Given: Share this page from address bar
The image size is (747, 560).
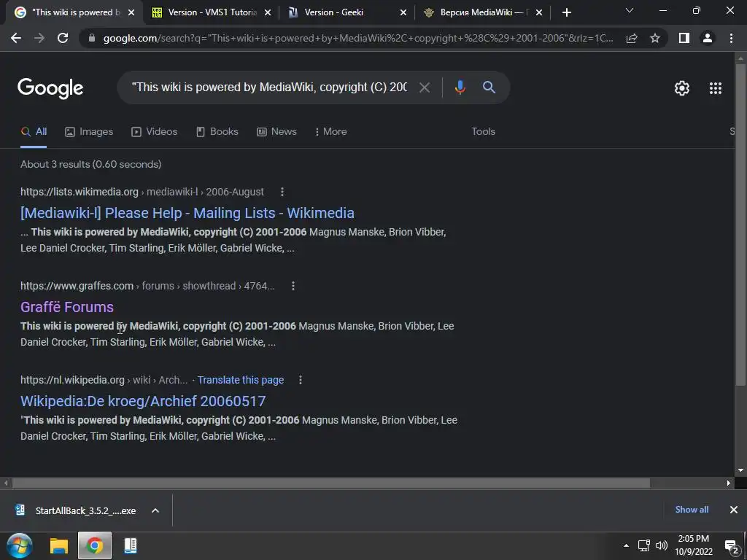Looking at the screenshot, I should click(632, 38).
